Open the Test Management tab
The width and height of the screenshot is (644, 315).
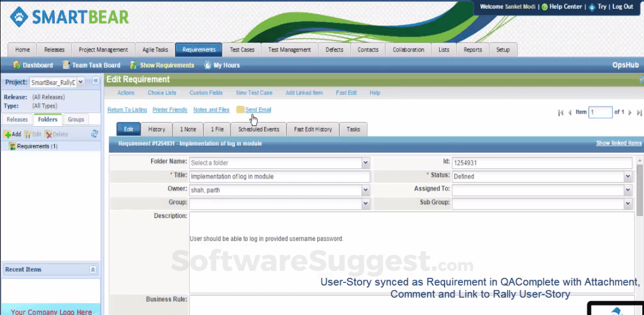289,50
